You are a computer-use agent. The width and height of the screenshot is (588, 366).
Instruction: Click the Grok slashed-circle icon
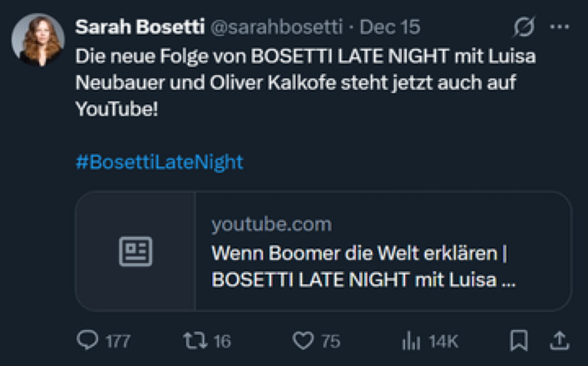click(x=524, y=27)
